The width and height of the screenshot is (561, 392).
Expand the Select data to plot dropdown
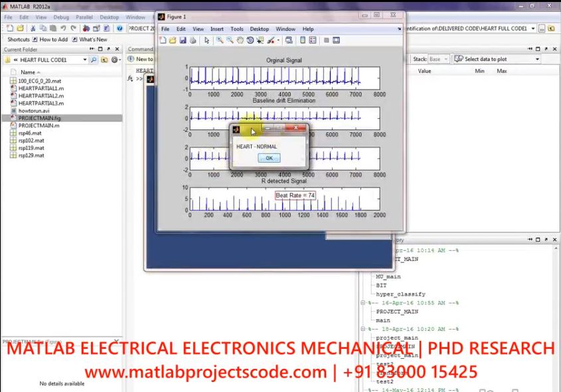(536, 59)
